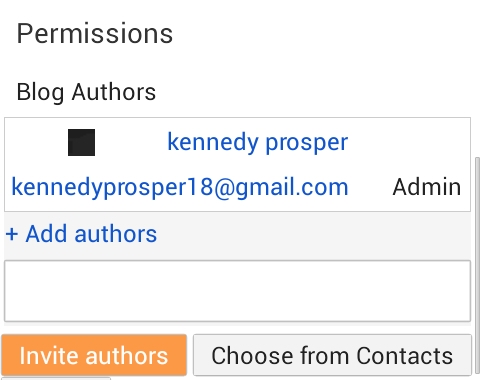The width and height of the screenshot is (480, 380).
Task: Click the gray bar containing Add authors
Action: [237, 236]
